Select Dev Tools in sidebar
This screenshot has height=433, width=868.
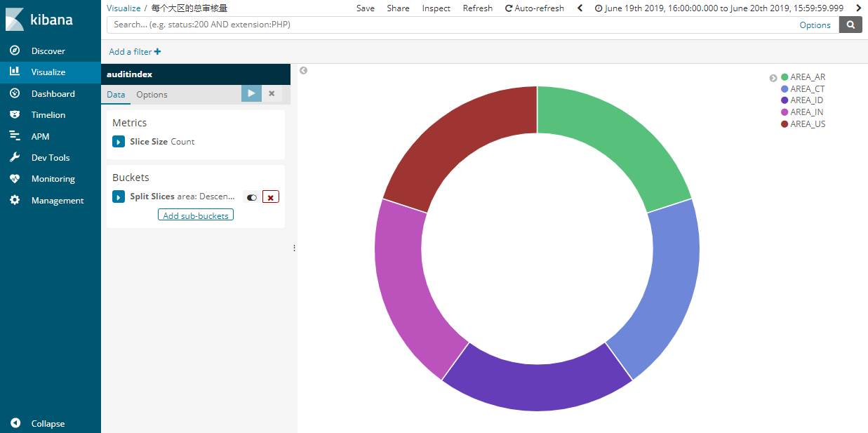[51, 157]
